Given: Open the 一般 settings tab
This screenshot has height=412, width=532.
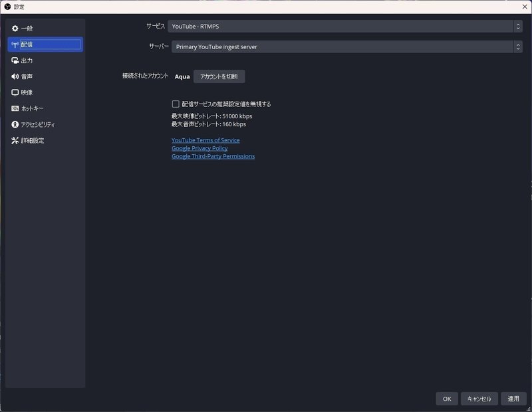Looking at the screenshot, I should 45,29.
